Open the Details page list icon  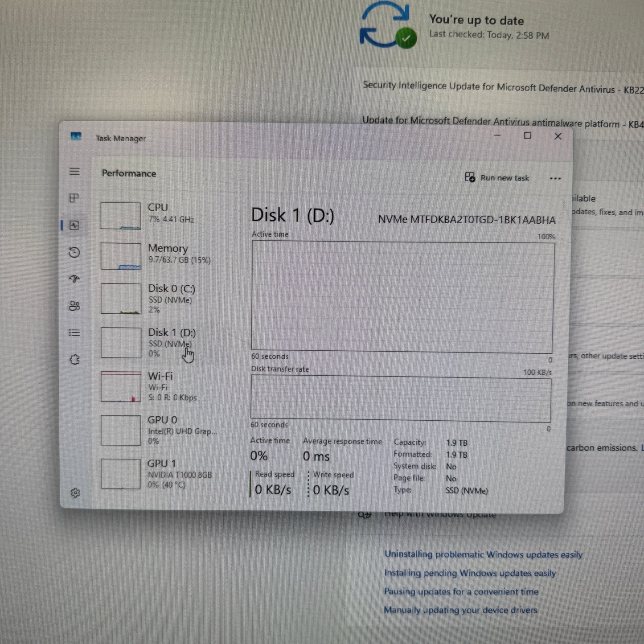coord(74,332)
